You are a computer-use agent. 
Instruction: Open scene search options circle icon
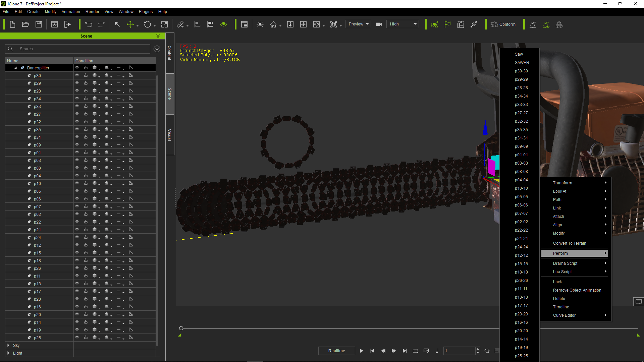[x=157, y=49]
